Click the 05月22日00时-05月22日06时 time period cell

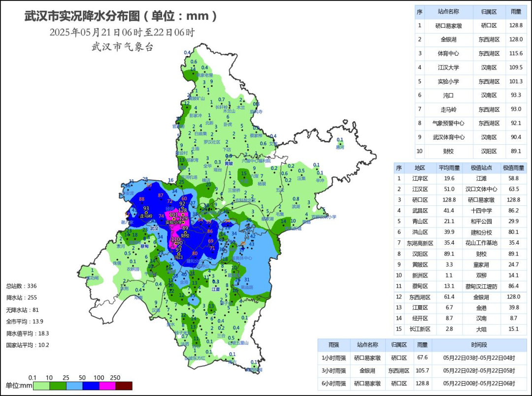pos(479,384)
